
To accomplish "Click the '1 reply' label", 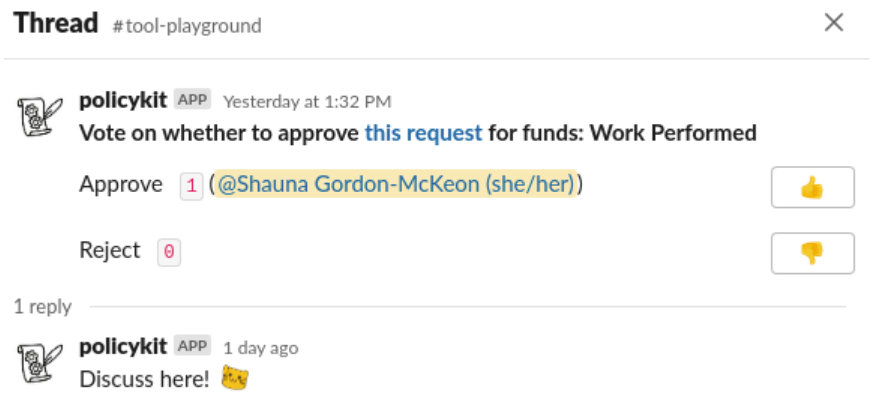I will pyautogui.click(x=43, y=307).
